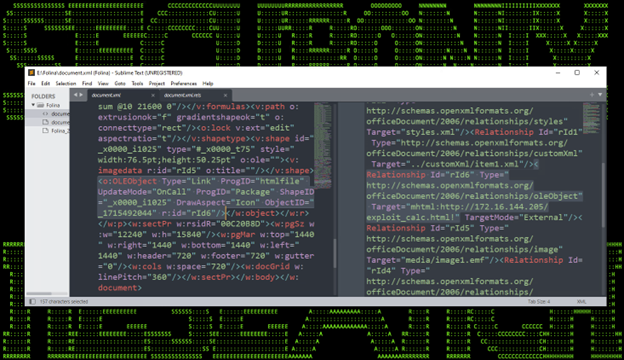Close the document.xml.rels tab
Image resolution: width=624 pixels, height=360 pixels.
[225, 95]
